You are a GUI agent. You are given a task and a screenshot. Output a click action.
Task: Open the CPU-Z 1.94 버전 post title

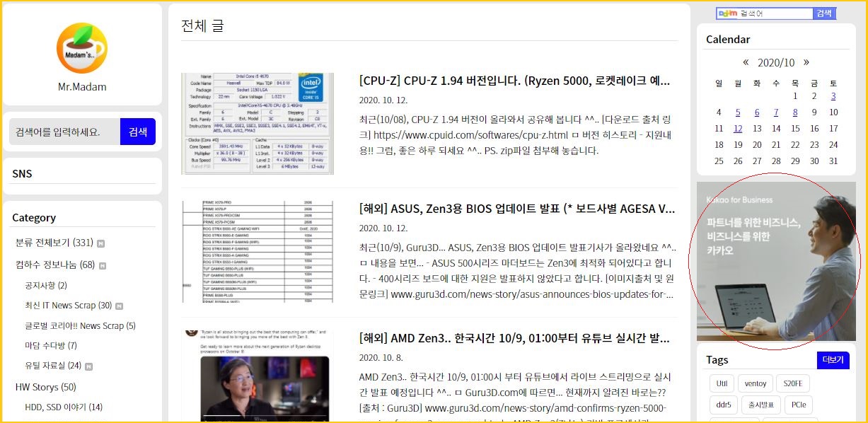[515, 81]
